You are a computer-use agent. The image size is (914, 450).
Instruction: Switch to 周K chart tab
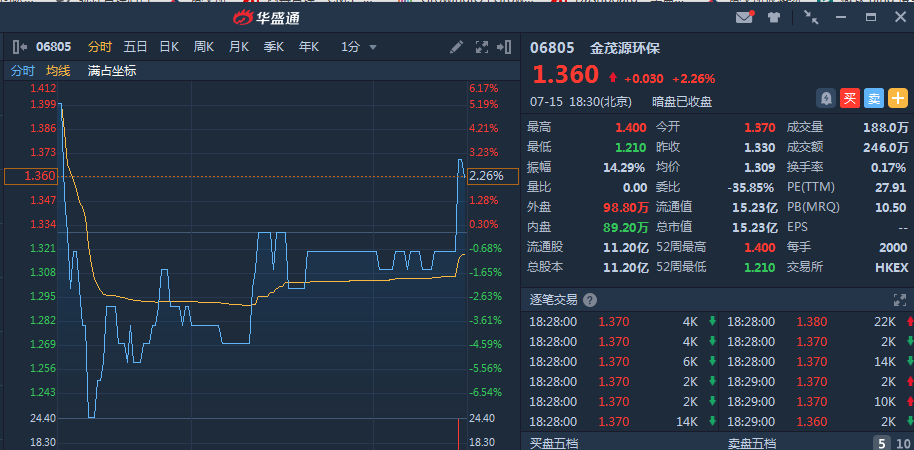[204, 47]
